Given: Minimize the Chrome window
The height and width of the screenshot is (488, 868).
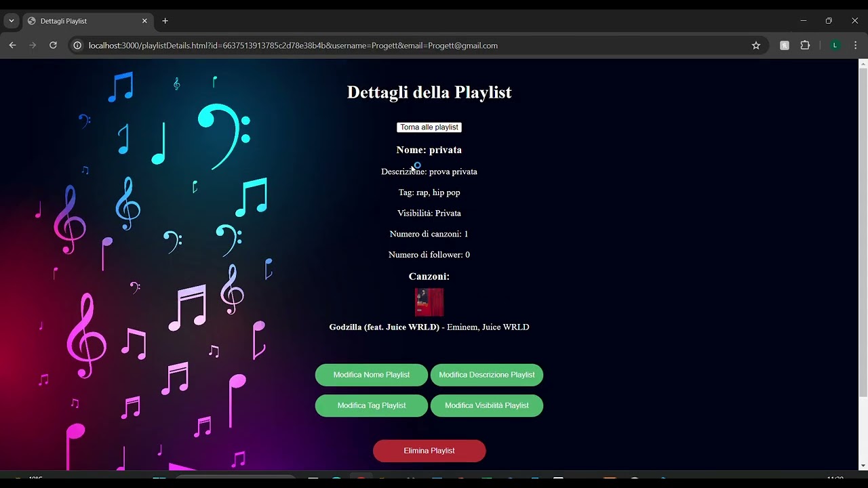Looking at the screenshot, I should [x=804, y=21].
